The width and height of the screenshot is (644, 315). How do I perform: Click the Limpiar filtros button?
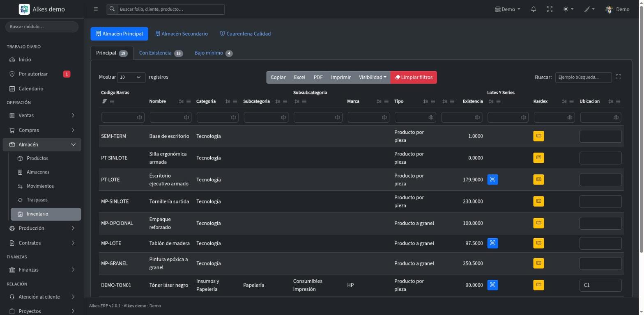tap(414, 77)
